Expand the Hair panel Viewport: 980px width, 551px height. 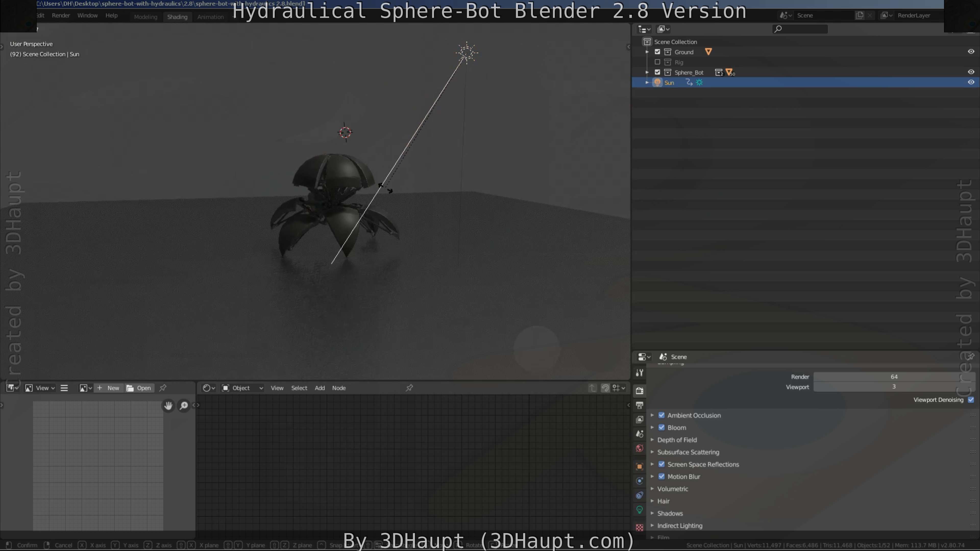pyautogui.click(x=652, y=501)
